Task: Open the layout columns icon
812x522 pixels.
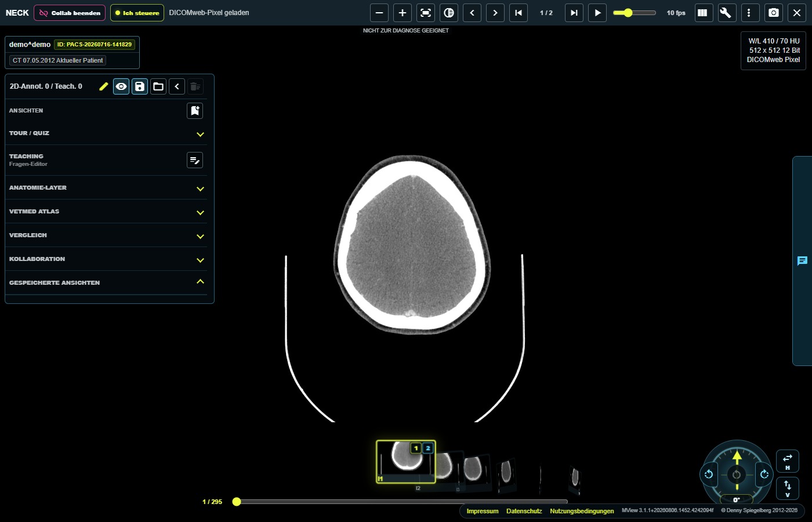Action: [x=702, y=13]
